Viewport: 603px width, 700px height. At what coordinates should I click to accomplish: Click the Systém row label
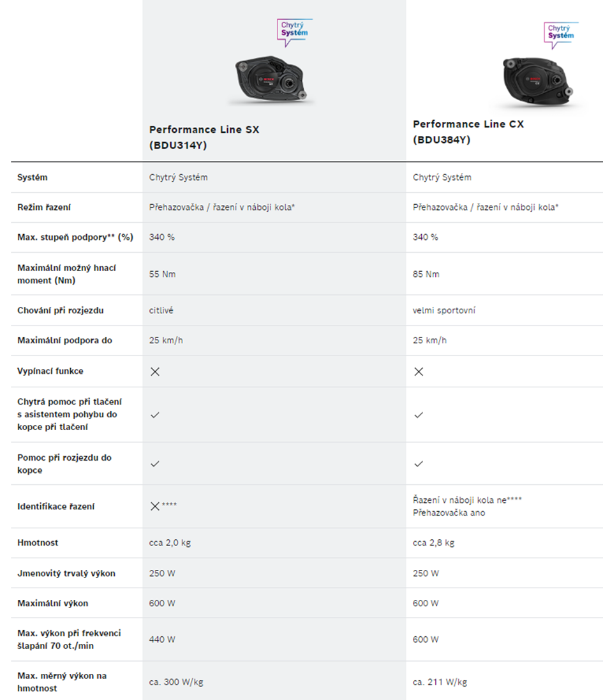pos(32,177)
